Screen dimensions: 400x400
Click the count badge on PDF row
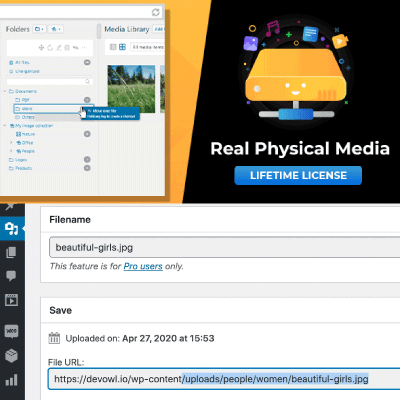click(87, 100)
